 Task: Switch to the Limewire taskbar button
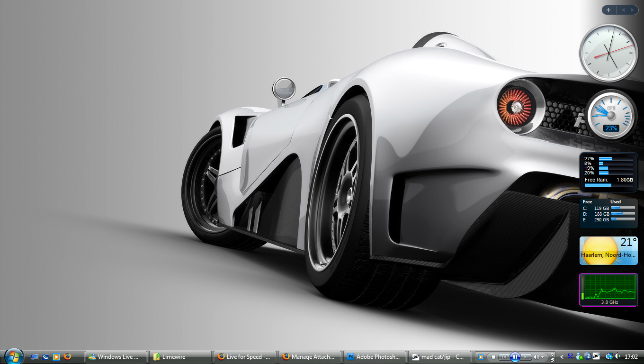tap(180, 357)
